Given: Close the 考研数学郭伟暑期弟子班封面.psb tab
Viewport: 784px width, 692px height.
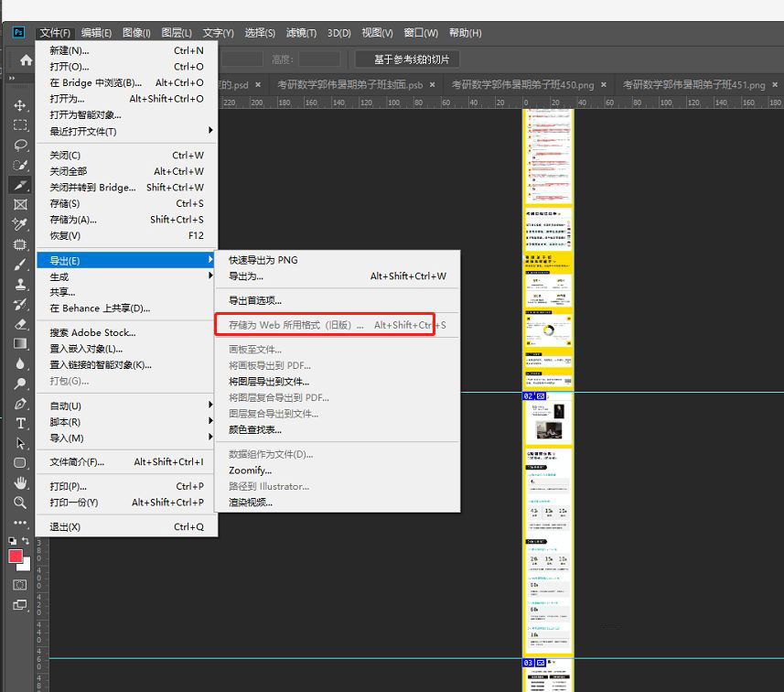Looking at the screenshot, I should 432,85.
